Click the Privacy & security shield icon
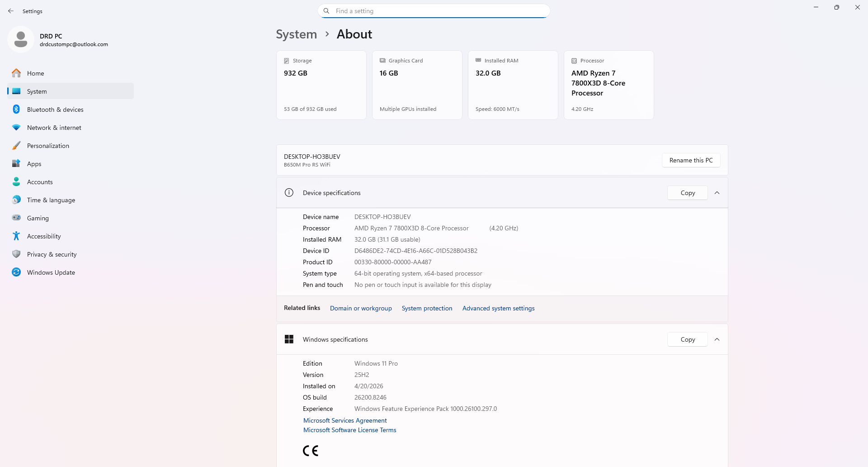The height and width of the screenshot is (467, 868). pos(16,254)
